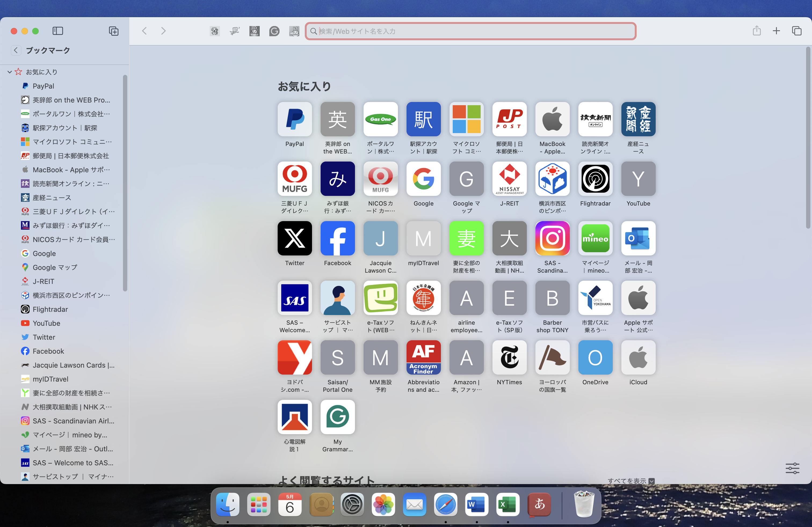The height and width of the screenshot is (527, 812).
Task: Open tab overview icon
Action: [x=797, y=31]
